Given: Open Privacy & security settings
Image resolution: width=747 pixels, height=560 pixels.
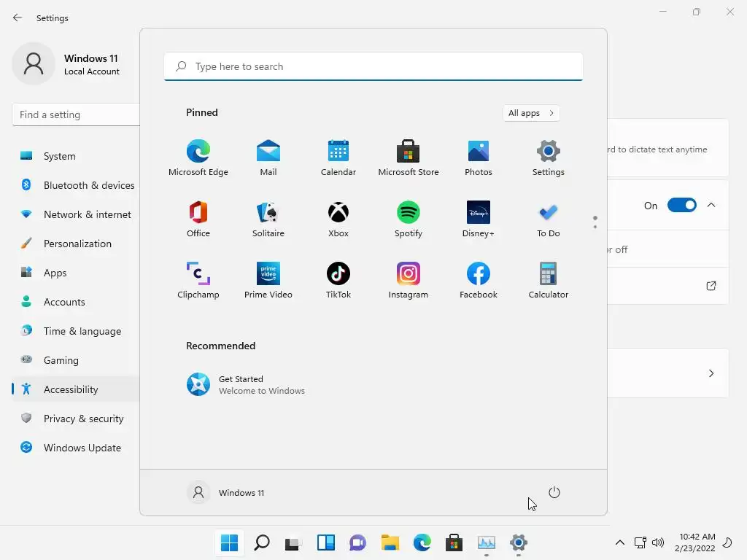Looking at the screenshot, I should click(76, 419).
